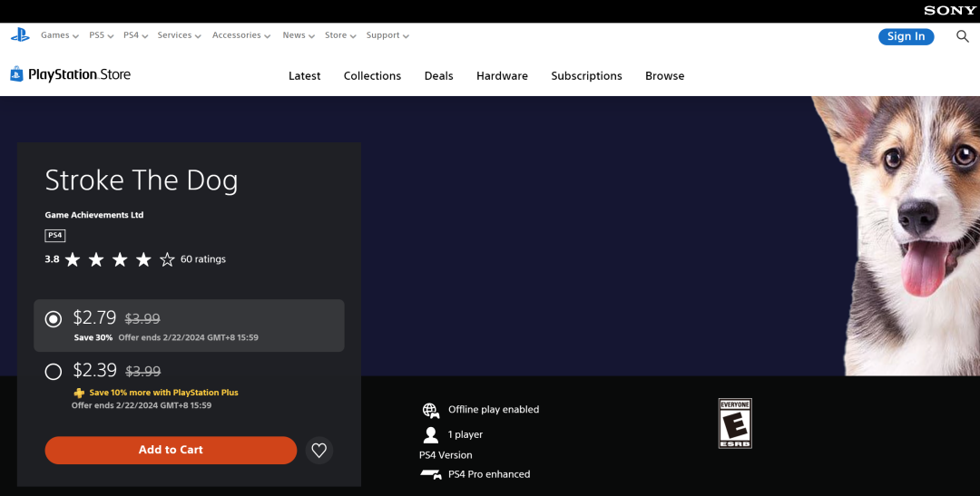Click the yellow PlayStation Plus icon
The height and width of the screenshot is (496, 980).
pyautogui.click(x=79, y=393)
